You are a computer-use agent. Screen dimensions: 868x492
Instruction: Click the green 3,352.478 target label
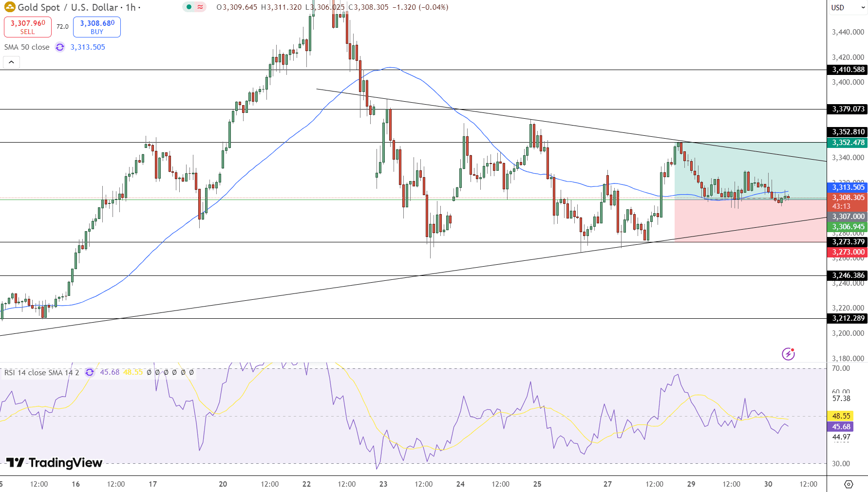[x=848, y=143]
